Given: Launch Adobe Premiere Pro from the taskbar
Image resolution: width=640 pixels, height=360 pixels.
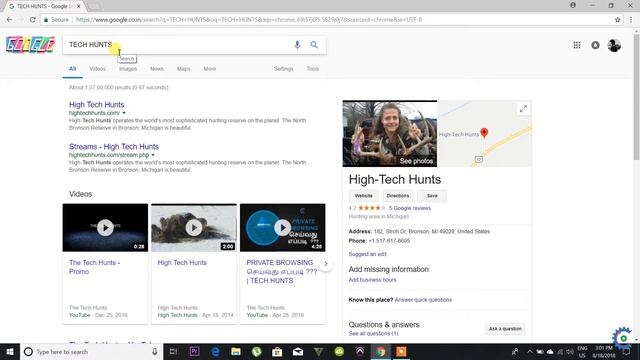Looking at the screenshot, I should (195, 351).
